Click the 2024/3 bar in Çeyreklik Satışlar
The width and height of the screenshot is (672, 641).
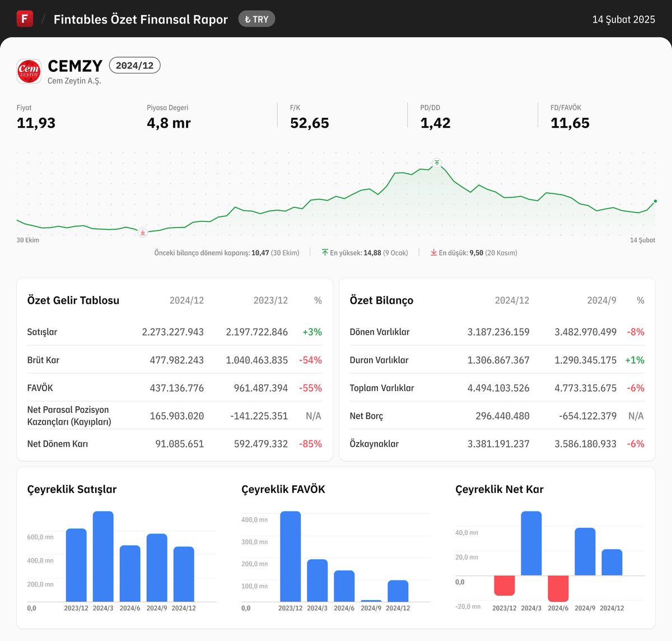(103, 556)
